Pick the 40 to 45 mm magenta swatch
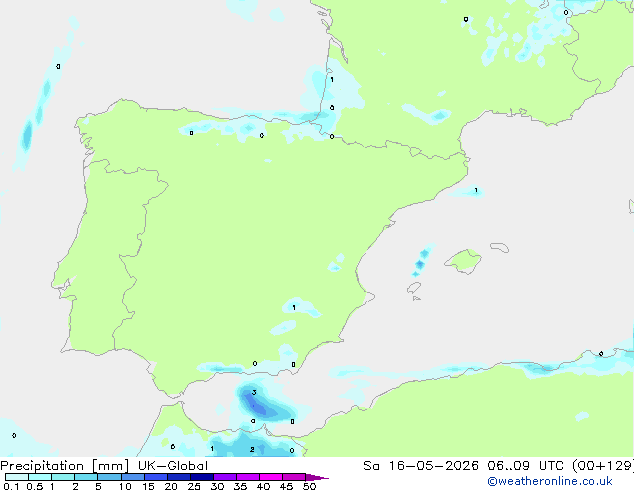This screenshot has height=490, width=634. 271,477
